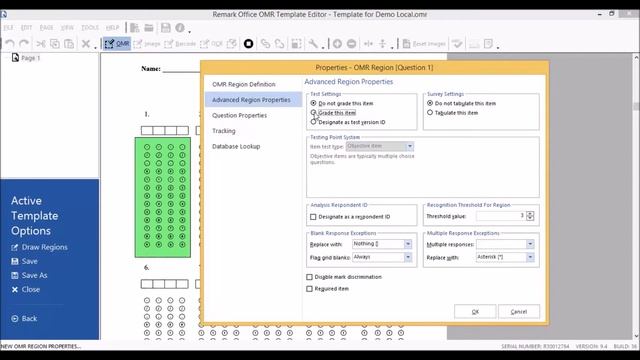Screen dimensions: 640x360
Task: Zoom out with the minus circle icon
Action: point(351,44)
